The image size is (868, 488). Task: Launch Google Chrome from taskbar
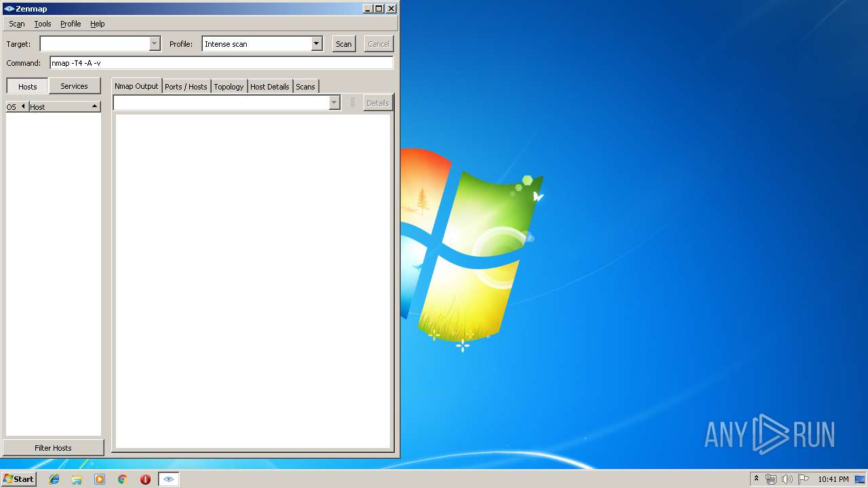pyautogui.click(x=123, y=479)
